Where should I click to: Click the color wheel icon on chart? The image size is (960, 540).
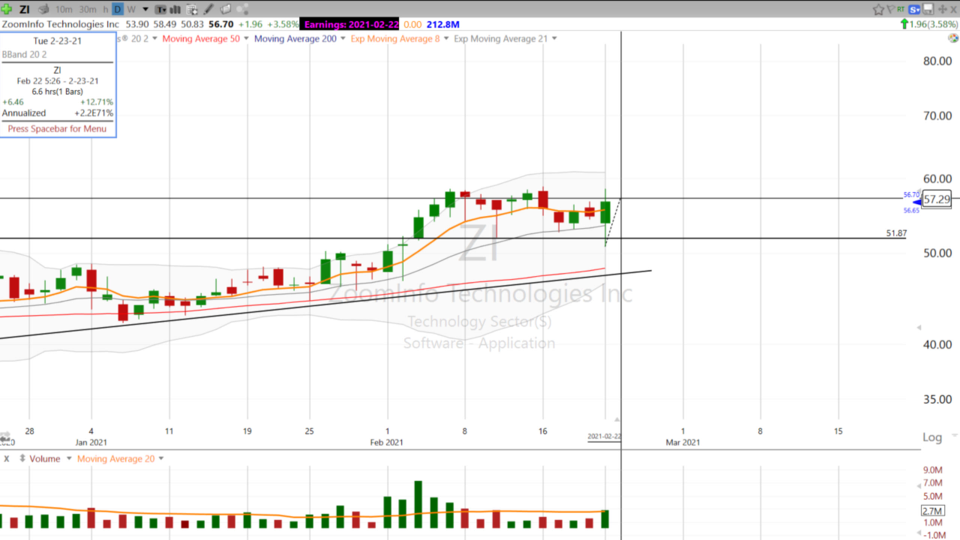tap(953, 38)
